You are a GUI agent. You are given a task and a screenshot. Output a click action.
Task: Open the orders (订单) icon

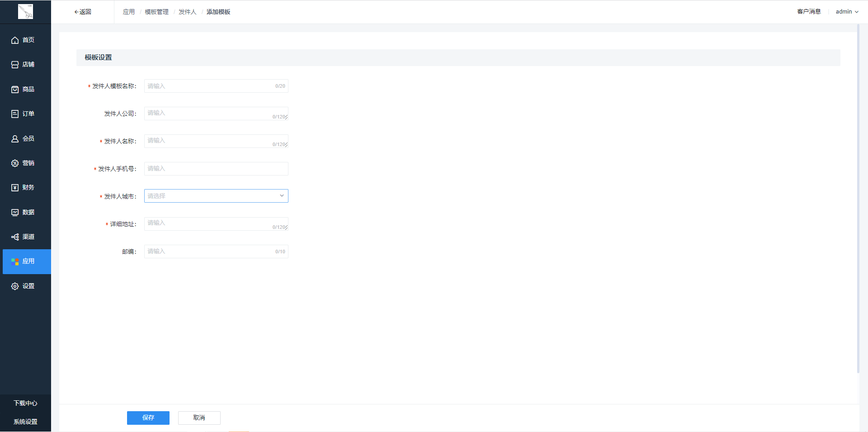point(15,114)
